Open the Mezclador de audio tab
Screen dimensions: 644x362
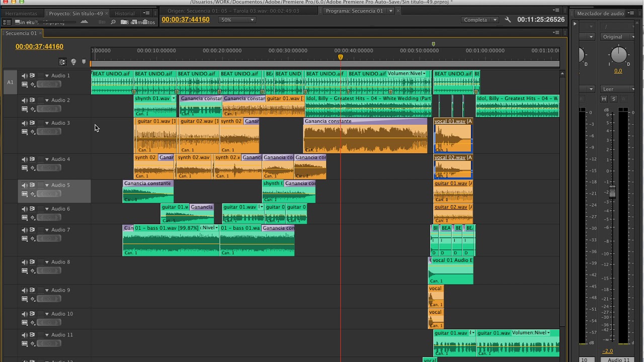(600, 14)
